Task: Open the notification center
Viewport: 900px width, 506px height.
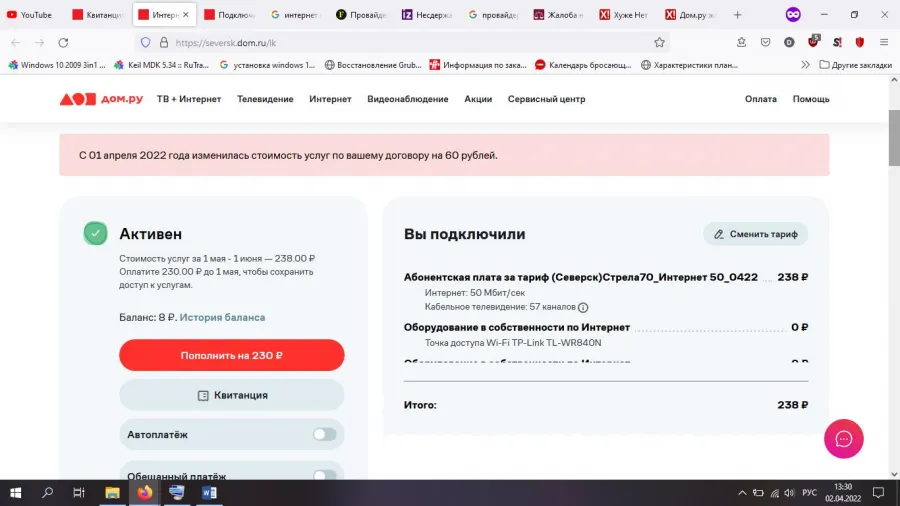Action: click(x=878, y=493)
